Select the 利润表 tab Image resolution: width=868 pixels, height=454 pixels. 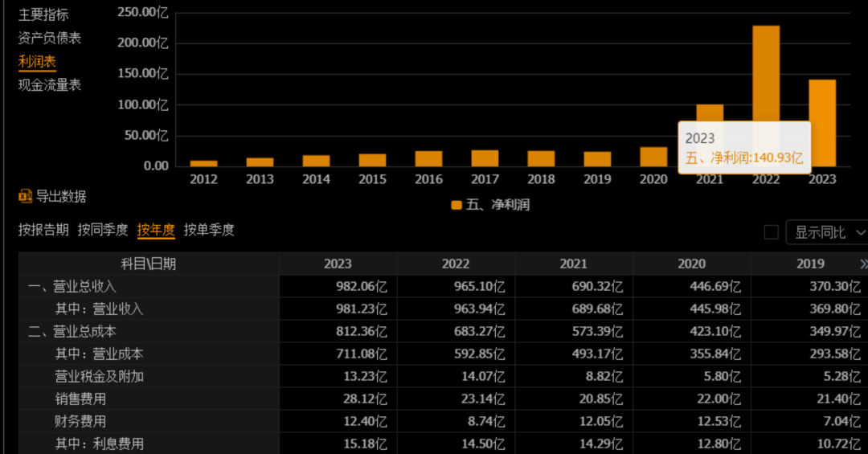(x=37, y=61)
